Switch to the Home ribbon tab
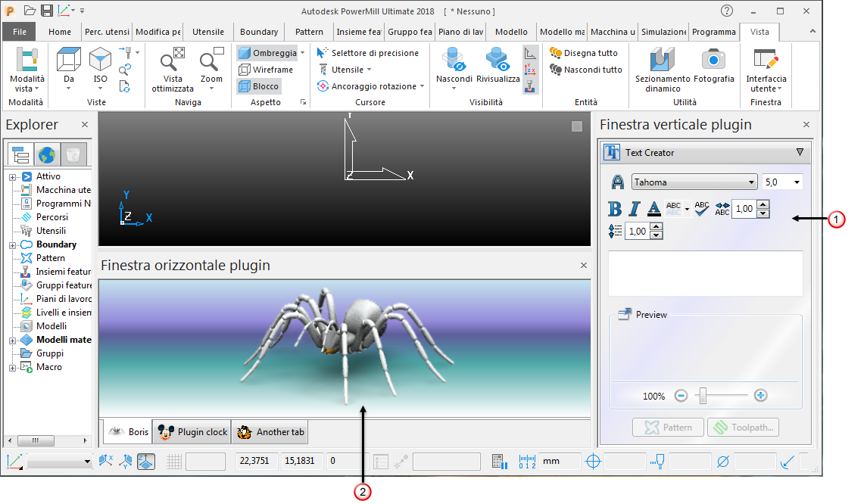 coord(60,32)
